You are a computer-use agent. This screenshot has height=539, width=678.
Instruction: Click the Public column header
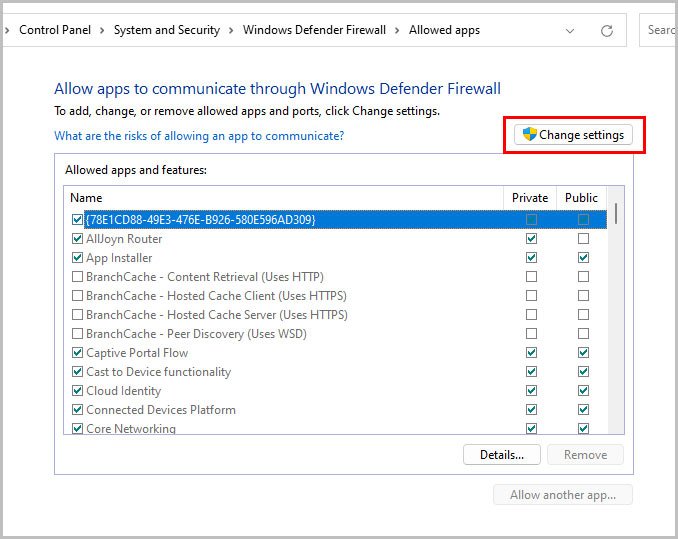[x=581, y=198]
